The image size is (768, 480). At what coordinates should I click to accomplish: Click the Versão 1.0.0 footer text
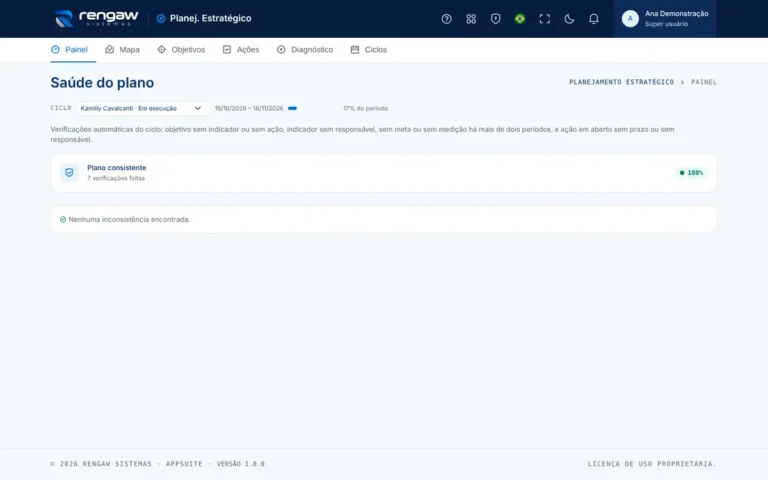[x=240, y=464]
